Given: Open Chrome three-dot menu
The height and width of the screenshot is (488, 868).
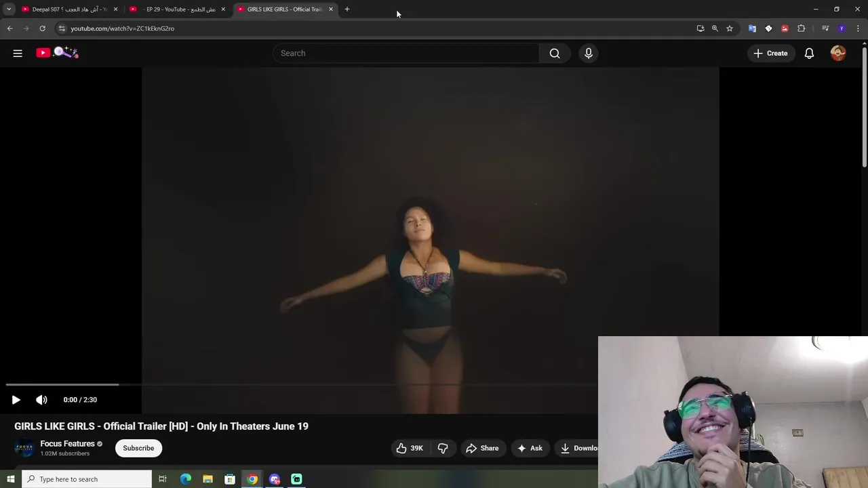Looking at the screenshot, I should (x=859, y=28).
